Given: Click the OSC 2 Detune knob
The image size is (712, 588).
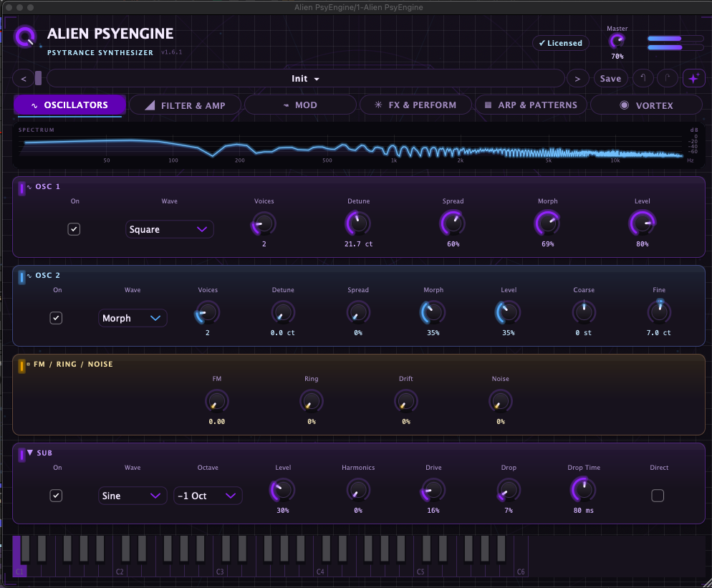Looking at the screenshot, I should pyautogui.click(x=283, y=312).
